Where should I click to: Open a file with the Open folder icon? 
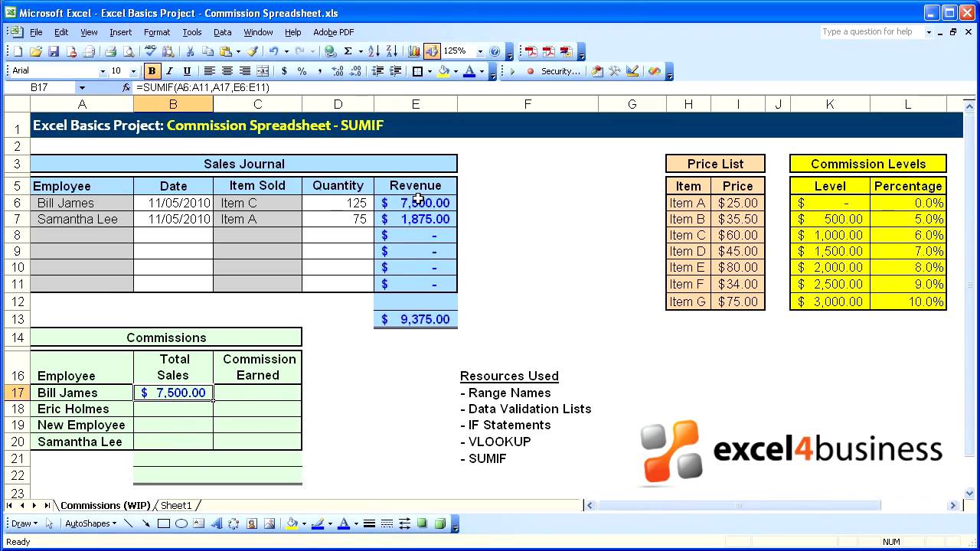point(35,51)
